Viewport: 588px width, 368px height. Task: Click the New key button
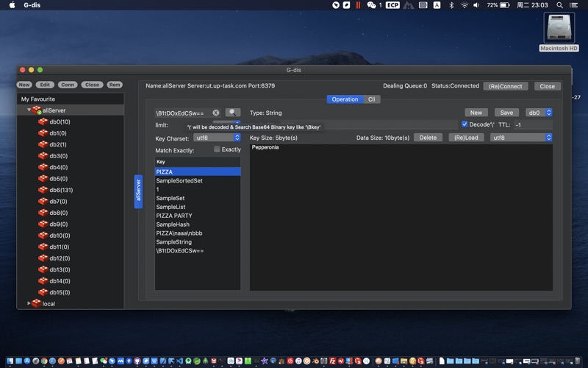click(476, 113)
